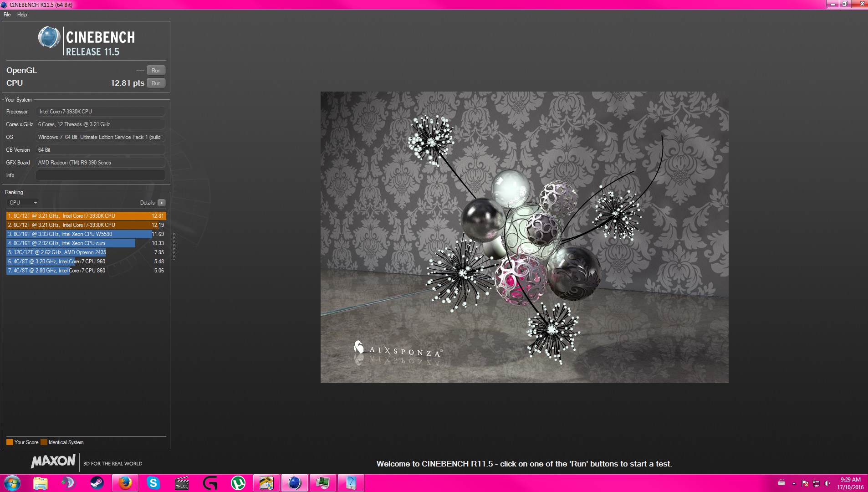Click the Your Score orange legend swatch
Image resolution: width=868 pixels, height=492 pixels.
click(10, 442)
